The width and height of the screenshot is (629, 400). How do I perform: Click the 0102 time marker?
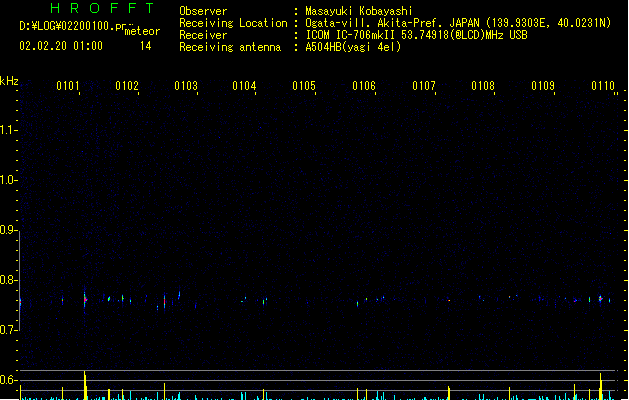127,86
